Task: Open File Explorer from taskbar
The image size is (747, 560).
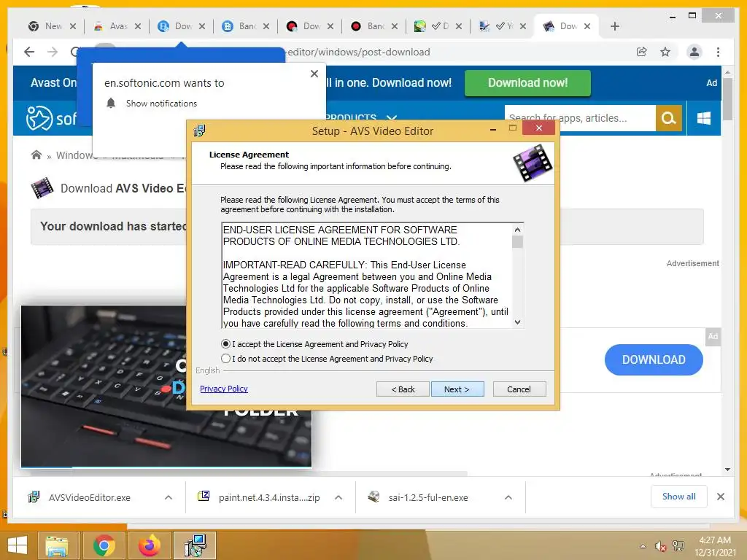Action: coord(57,545)
